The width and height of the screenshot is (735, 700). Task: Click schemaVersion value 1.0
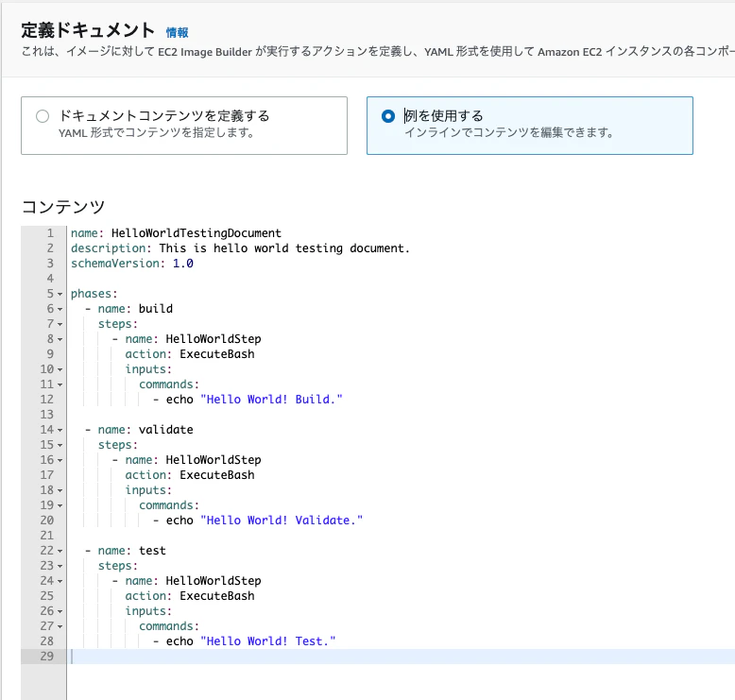[x=183, y=263]
